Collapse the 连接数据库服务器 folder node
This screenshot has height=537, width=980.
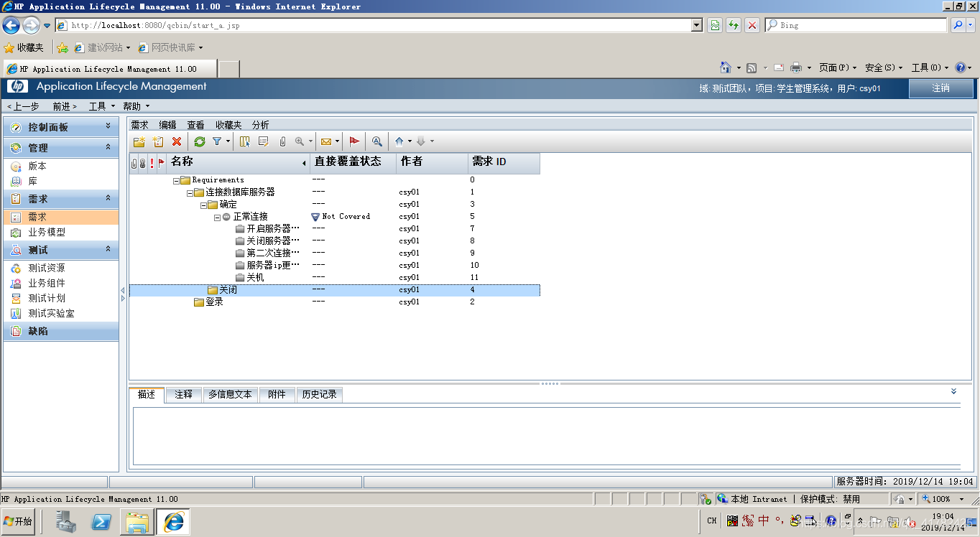tap(190, 192)
